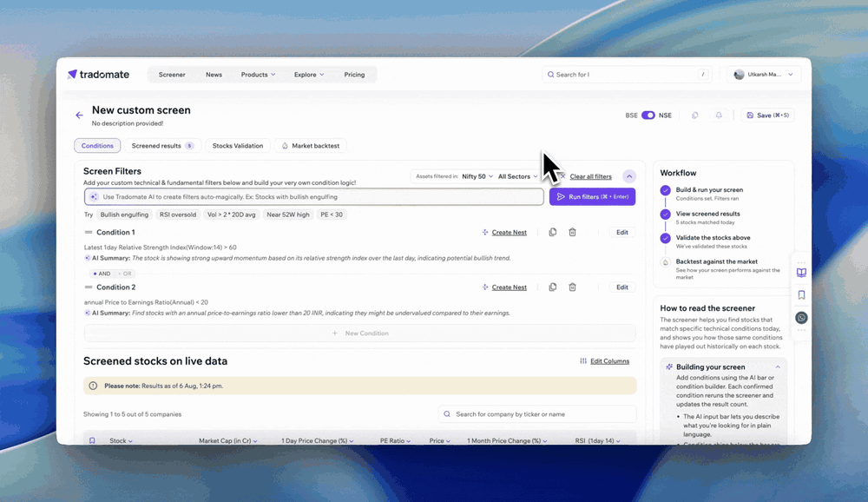Switch to the Conditions tab
This screenshot has width=868, height=502.
coord(97,146)
